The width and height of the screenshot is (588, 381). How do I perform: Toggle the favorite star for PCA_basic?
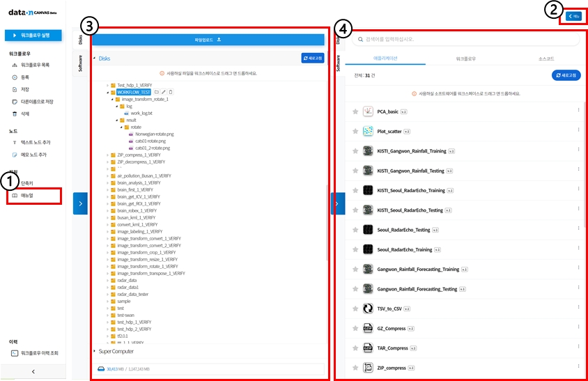[x=355, y=111]
